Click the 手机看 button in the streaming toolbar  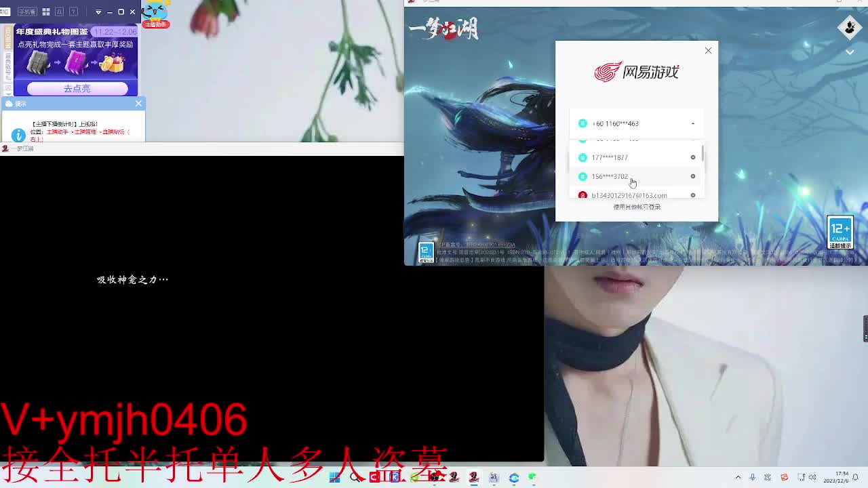26,12
